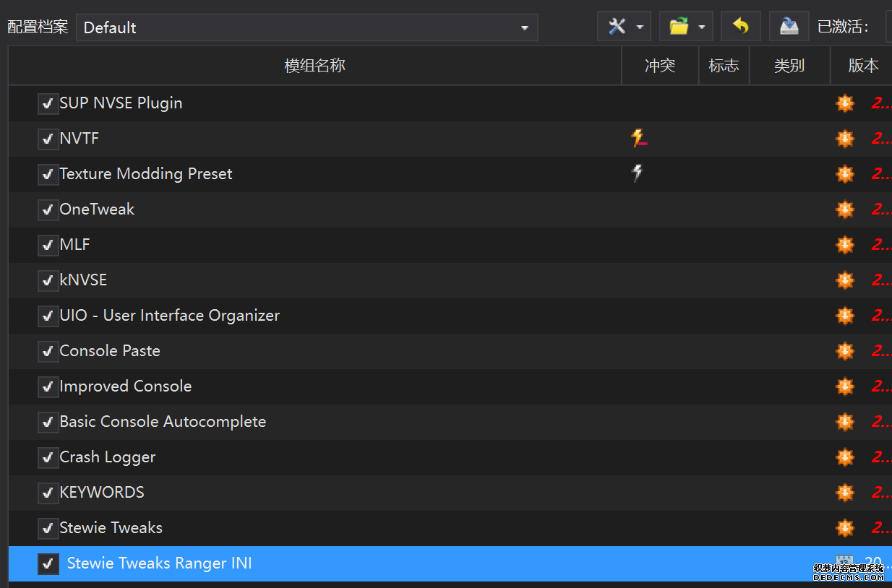Click Texture Modding Preset's grey lightning icon

637,173
